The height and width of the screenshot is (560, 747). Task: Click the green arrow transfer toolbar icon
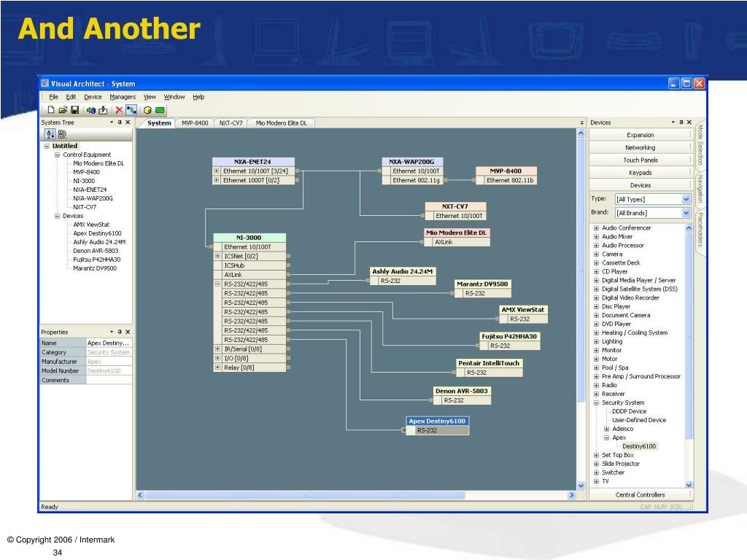90,110
